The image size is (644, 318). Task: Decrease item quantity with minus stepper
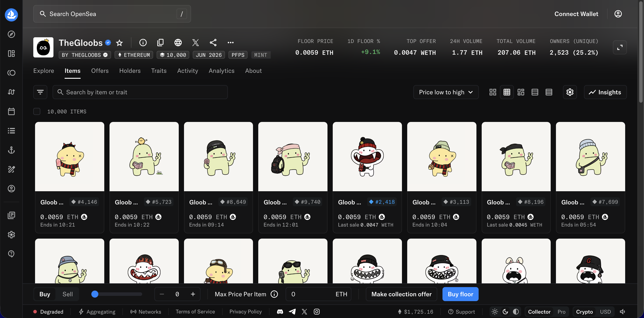[x=162, y=294]
